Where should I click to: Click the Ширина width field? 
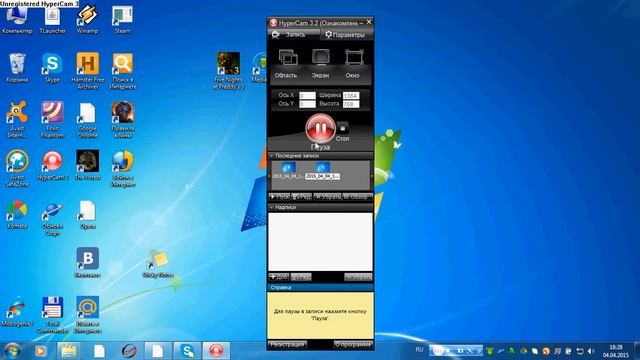pyautogui.click(x=351, y=96)
